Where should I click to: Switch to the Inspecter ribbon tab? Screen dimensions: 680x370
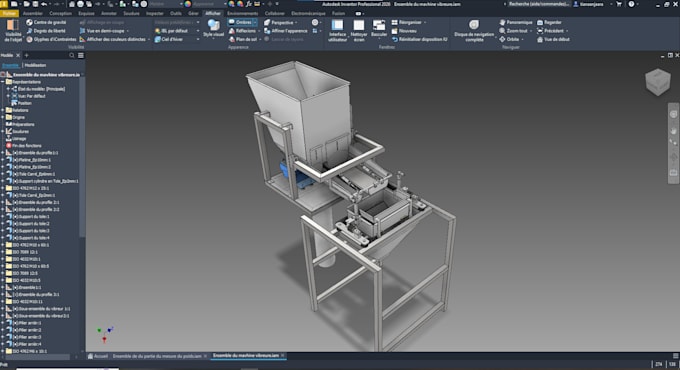click(x=155, y=13)
